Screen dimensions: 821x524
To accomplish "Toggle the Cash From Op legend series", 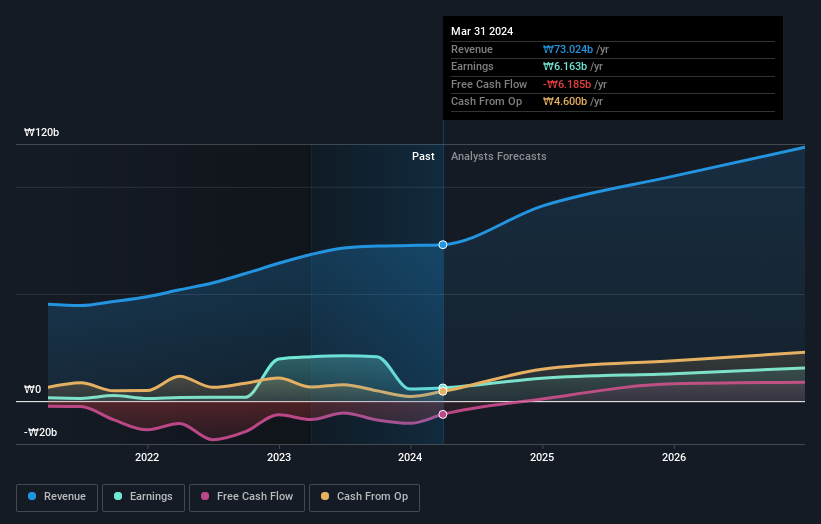I will tap(364, 497).
